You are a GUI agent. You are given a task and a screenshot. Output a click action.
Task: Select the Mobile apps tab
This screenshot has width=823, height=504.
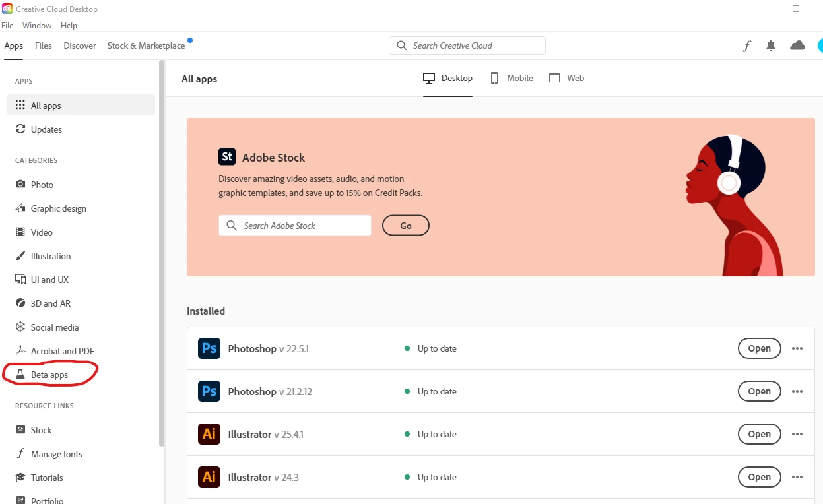511,78
